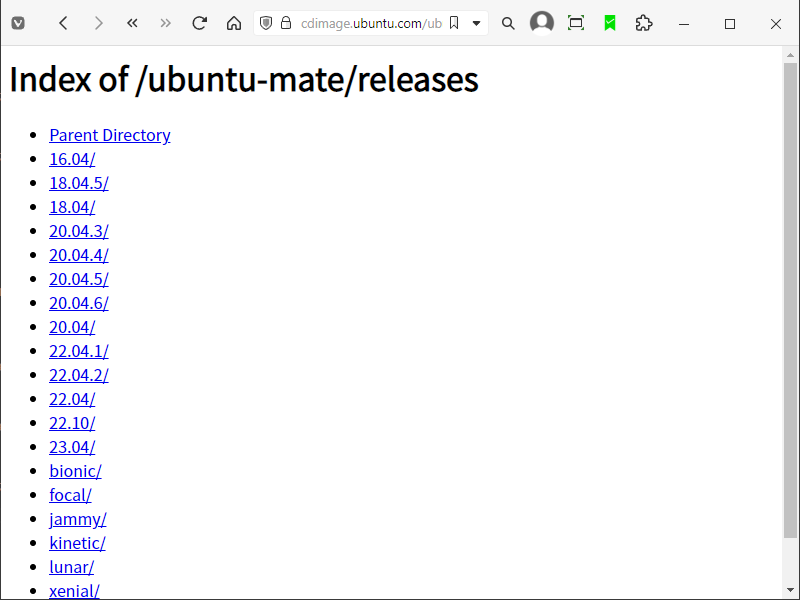Click the address bar URL field

coord(371,23)
